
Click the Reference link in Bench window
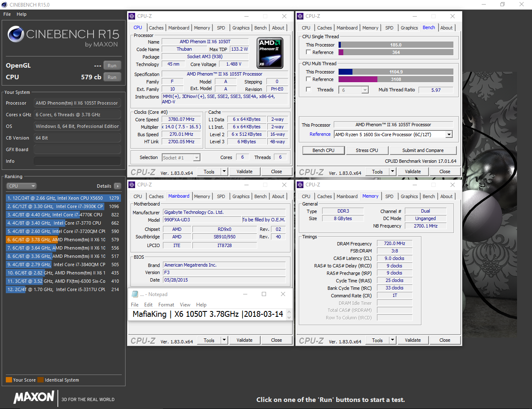(x=320, y=134)
